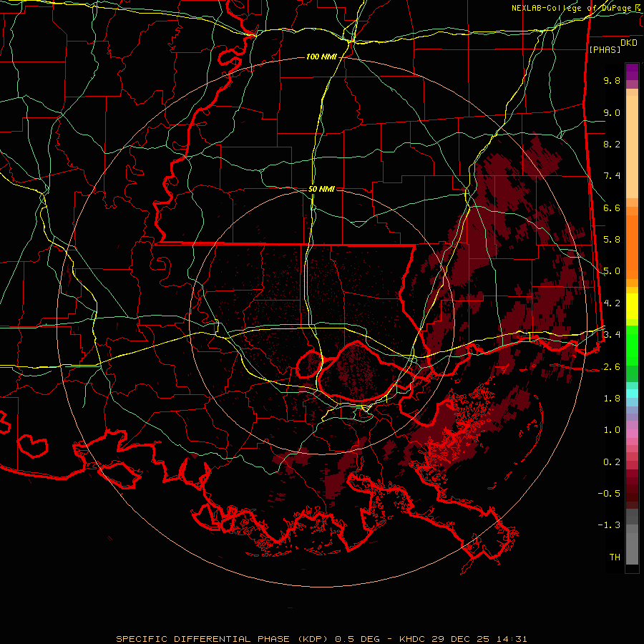Click the gray bottom segment of color bar
The image size is (644, 644).
632,548
